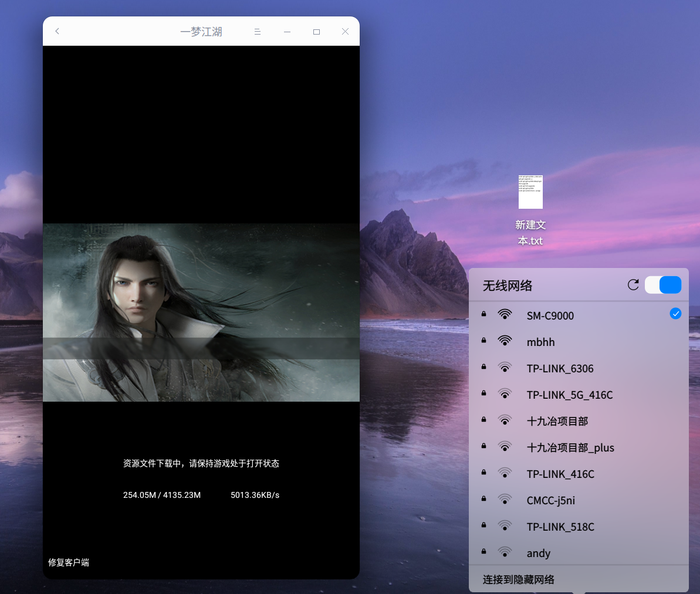
Task: Select the TP-LINK_416C network
Action: 560,473
